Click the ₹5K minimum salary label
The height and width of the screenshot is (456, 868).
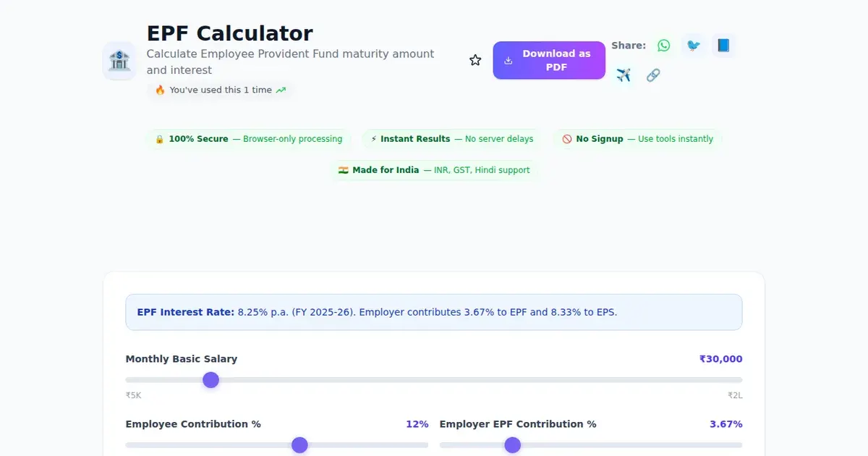[134, 396]
